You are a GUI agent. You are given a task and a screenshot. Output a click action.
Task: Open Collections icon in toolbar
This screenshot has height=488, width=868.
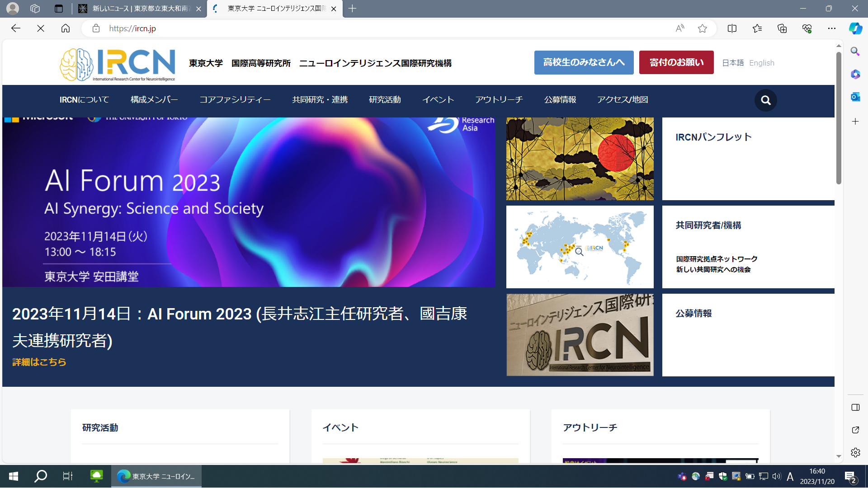point(782,28)
